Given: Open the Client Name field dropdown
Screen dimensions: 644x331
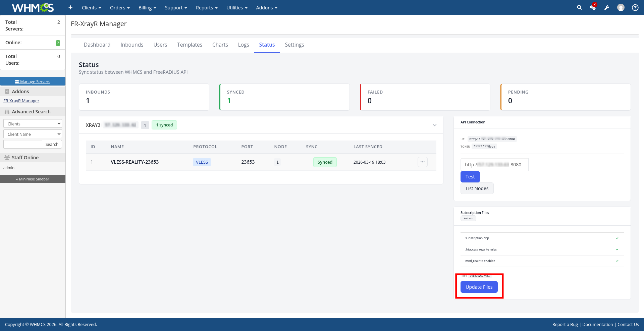Looking at the screenshot, I should (x=33, y=134).
